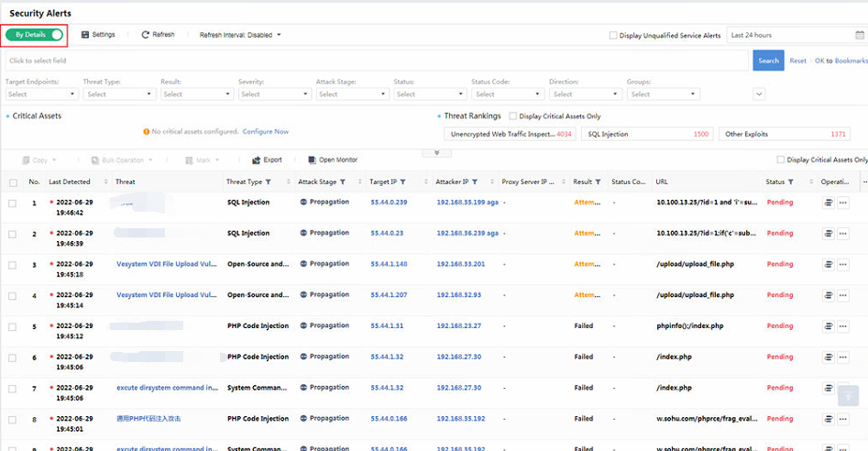The height and width of the screenshot is (451, 868).
Task: Open the Severity filter dropdown
Action: tap(274, 93)
